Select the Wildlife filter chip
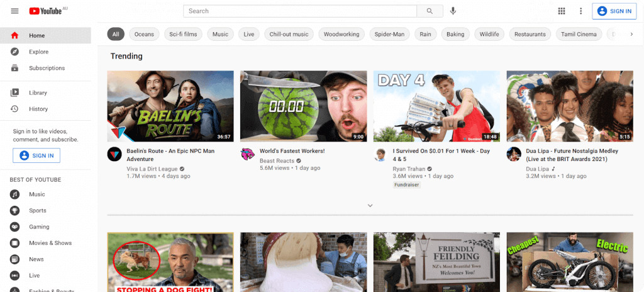 pos(489,34)
